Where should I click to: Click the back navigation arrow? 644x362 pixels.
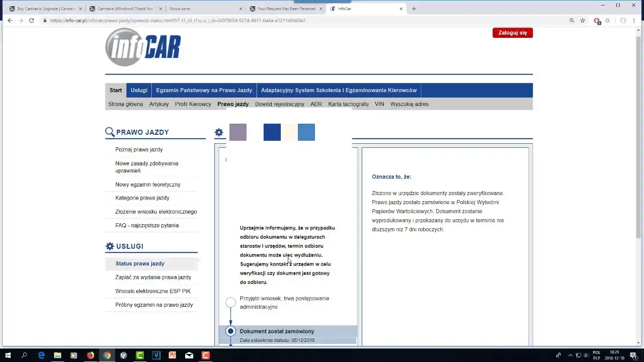point(10,20)
